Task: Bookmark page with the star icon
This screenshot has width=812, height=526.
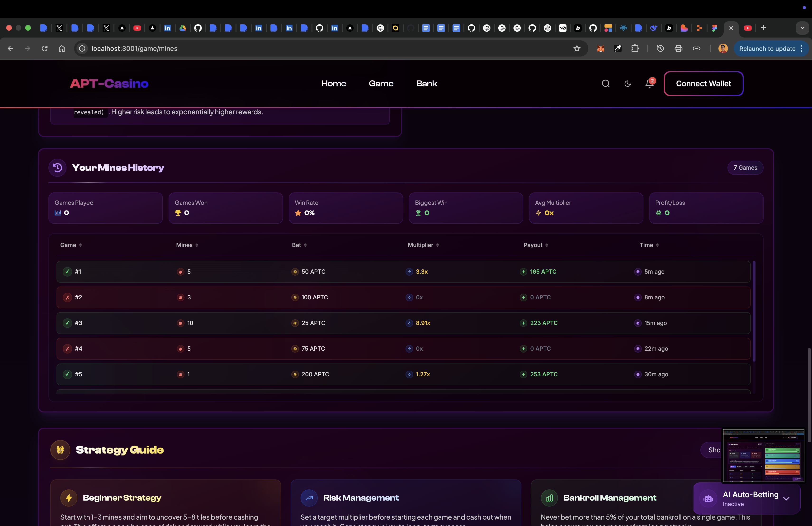Action: 576,48
